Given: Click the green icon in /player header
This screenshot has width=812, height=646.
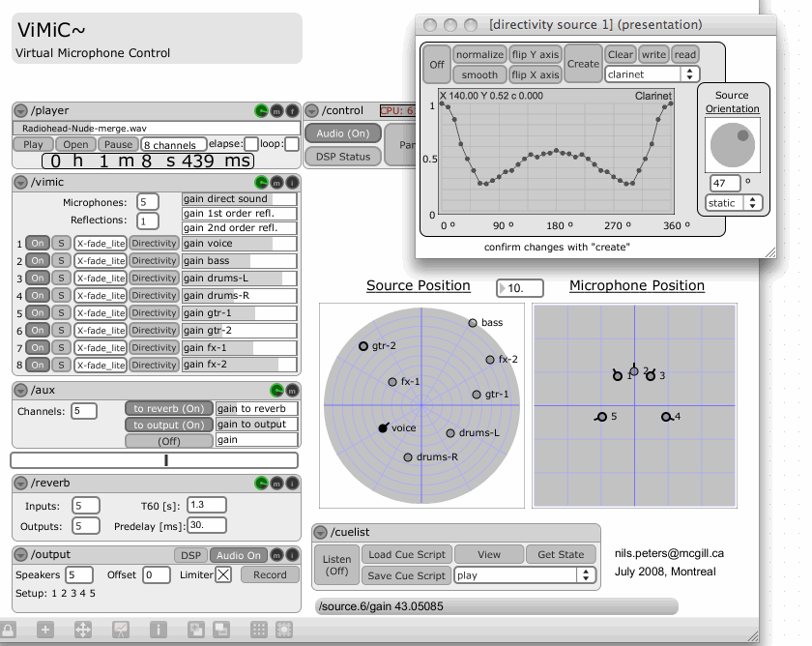Looking at the screenshot, I should pos(261,111).
